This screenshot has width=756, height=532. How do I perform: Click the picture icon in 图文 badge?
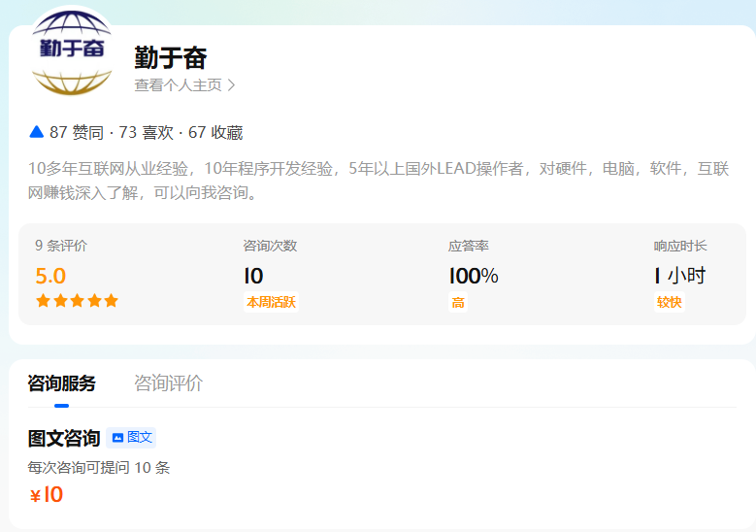tap(117, 438)
